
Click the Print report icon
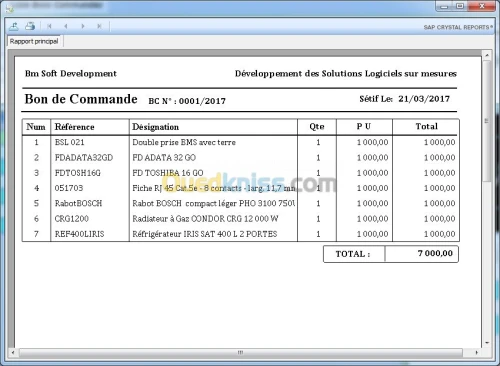tap(30, 26)
